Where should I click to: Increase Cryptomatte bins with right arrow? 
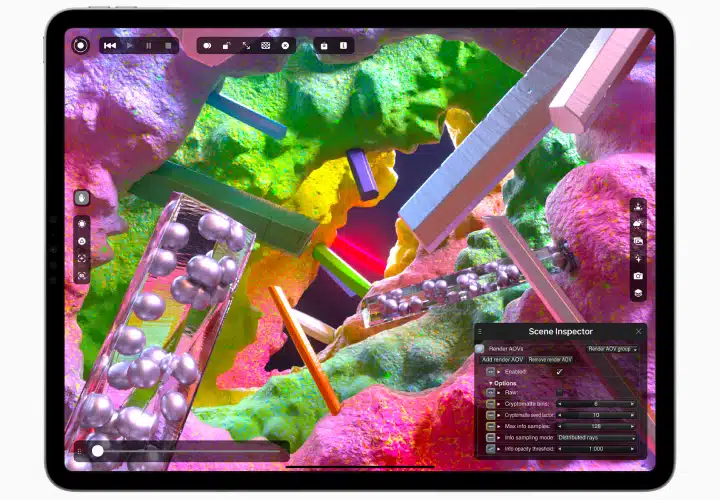pyautogui.click(x=633, y=404)
